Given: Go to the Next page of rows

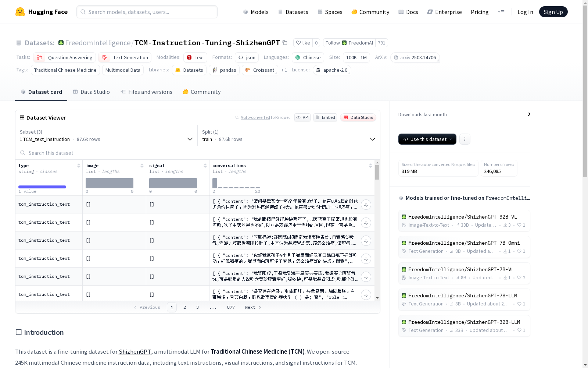Looking at the screenshot, I should 253,307.
